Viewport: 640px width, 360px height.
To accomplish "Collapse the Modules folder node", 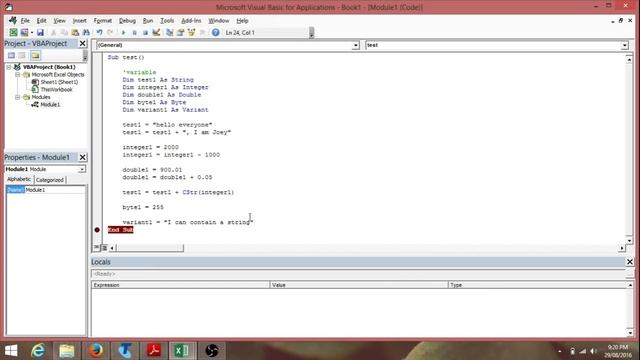I will coord(18,97).
